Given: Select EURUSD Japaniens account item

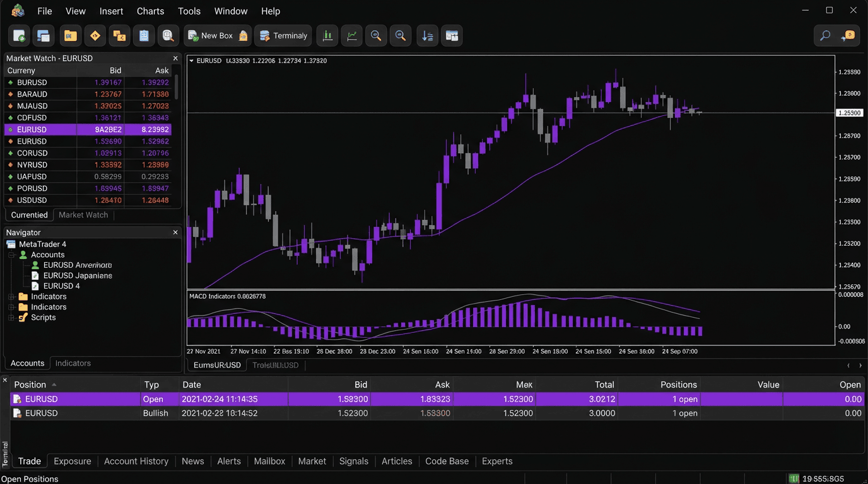Looking at the screenshot, I should pyautogui.click(x=78, y=275).
